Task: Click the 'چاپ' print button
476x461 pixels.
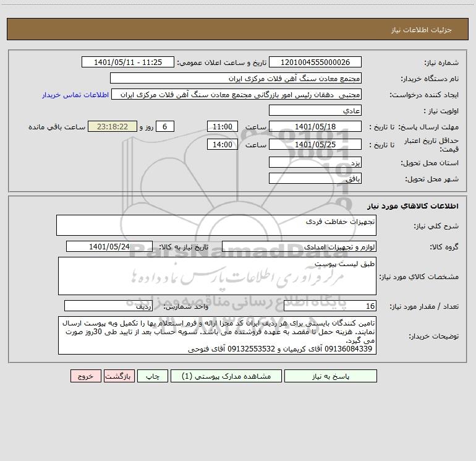Action: click(153, 376)
